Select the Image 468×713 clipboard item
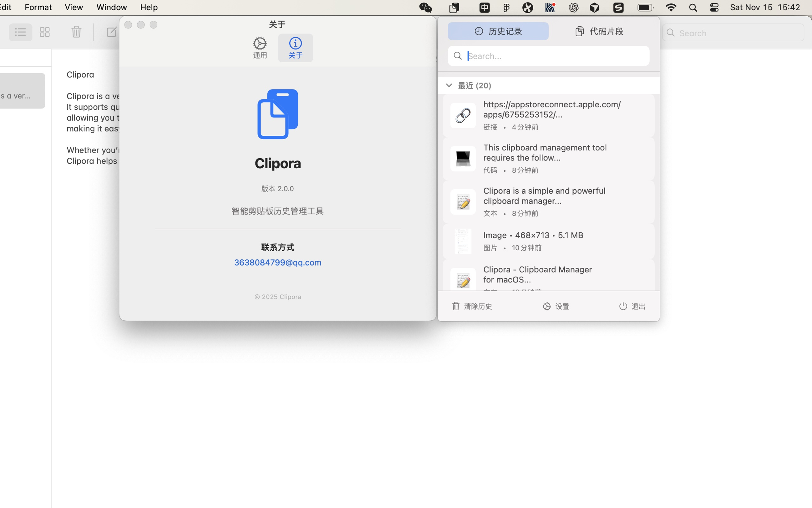The image size is (812, 508). tap(548, 241)
